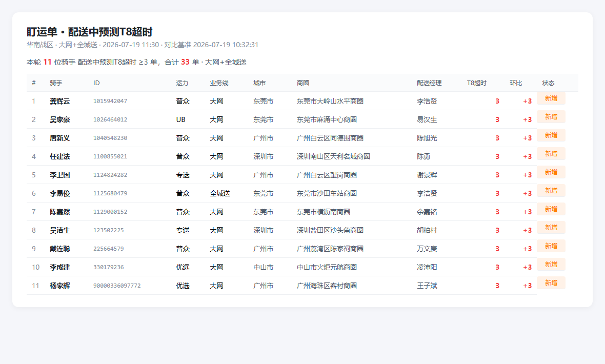Click rider ID 1125680479
This screenshot has width=605, height=364.
tap(110, 193)
